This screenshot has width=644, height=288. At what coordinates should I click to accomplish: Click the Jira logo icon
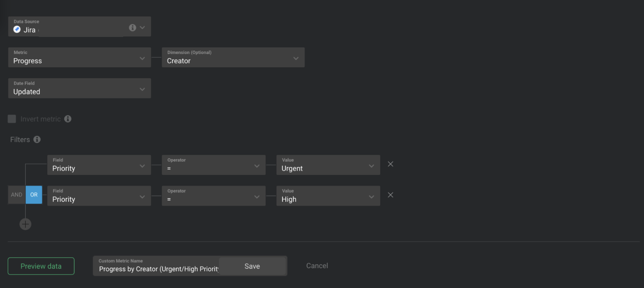click(x=17, y=30)
